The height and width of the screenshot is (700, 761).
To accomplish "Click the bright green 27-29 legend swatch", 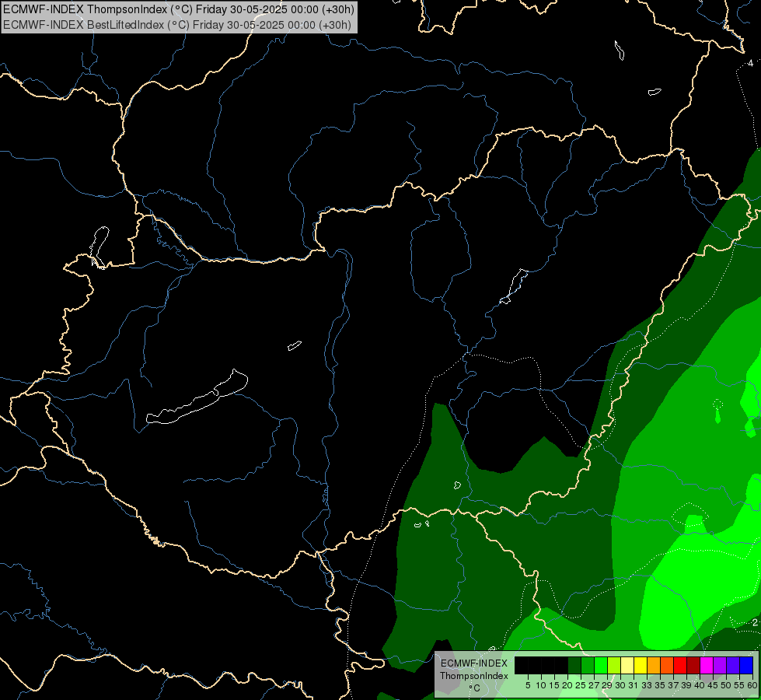I will [x=601, y=665].
